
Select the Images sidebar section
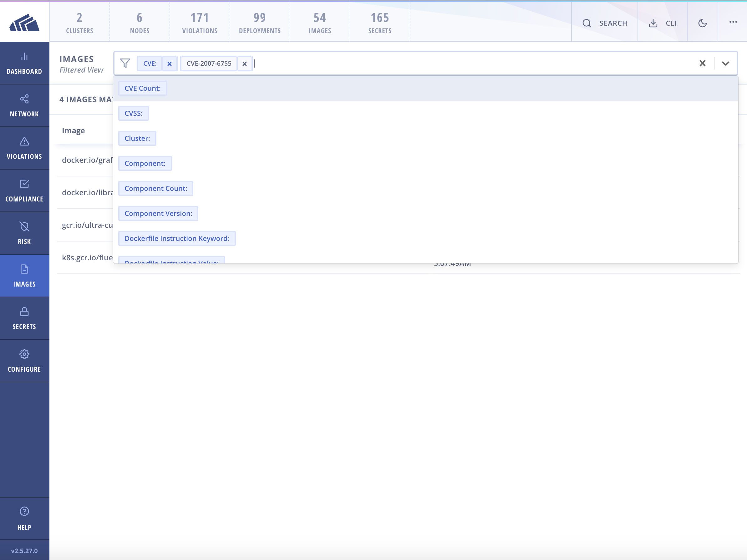click(24, 276)
